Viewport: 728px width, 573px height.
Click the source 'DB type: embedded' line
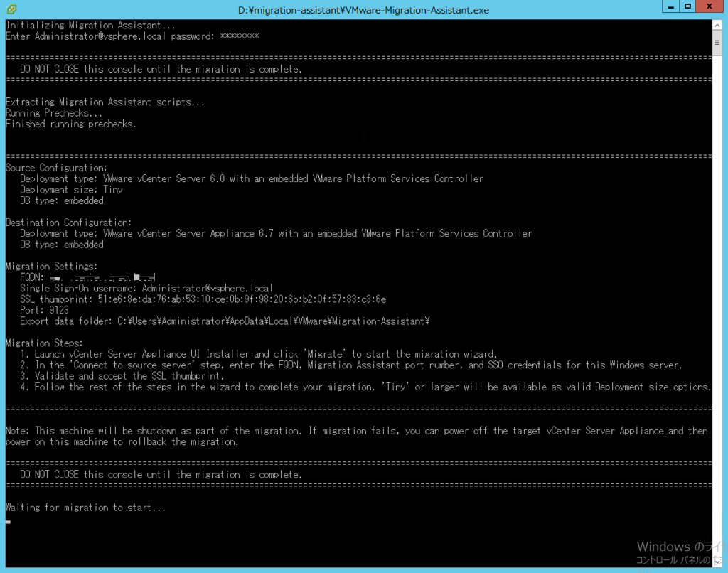tap(61, 200)
